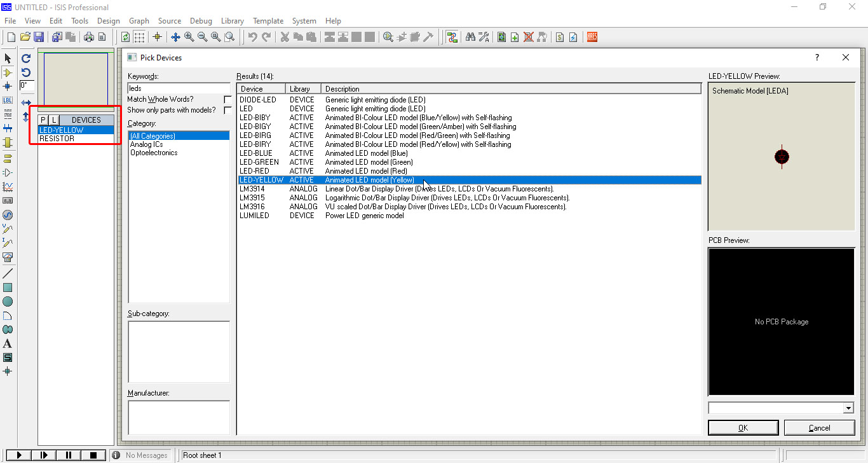Image resolution: width=868 pixels, height=463 pixels.
Task: Open the ARES netlist transfer icon
Action: coord(592,38)
